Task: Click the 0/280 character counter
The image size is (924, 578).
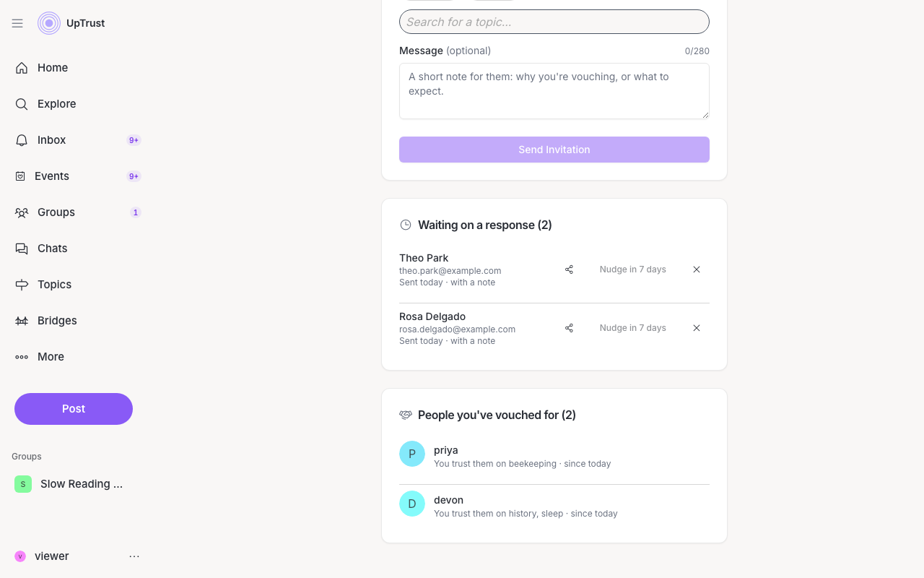Action: (x=697, y=51)
